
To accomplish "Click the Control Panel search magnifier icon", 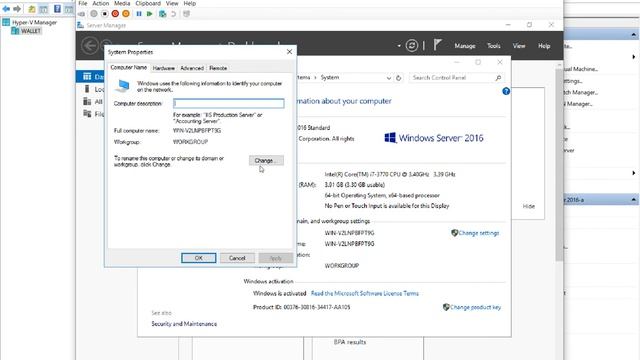I will (498, 78).
